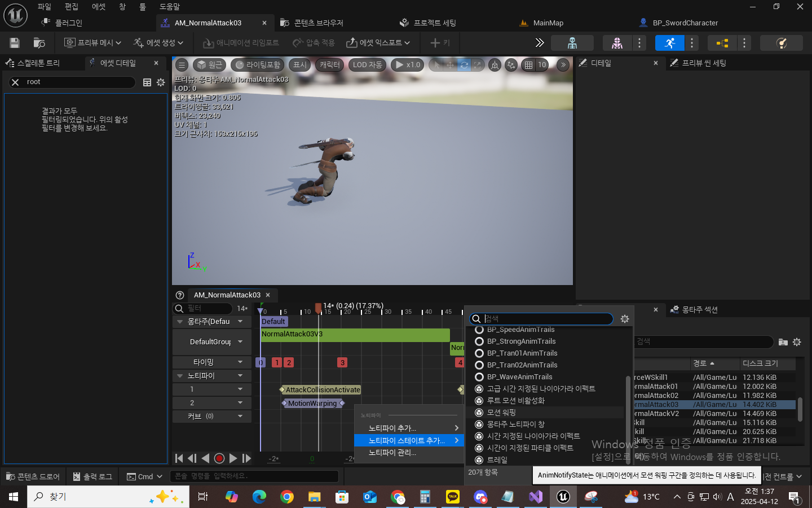Screen dimensions: 812x508
Task: Select BP_Tran01AnimTrails radio option
Action: [x=479, y=353]
